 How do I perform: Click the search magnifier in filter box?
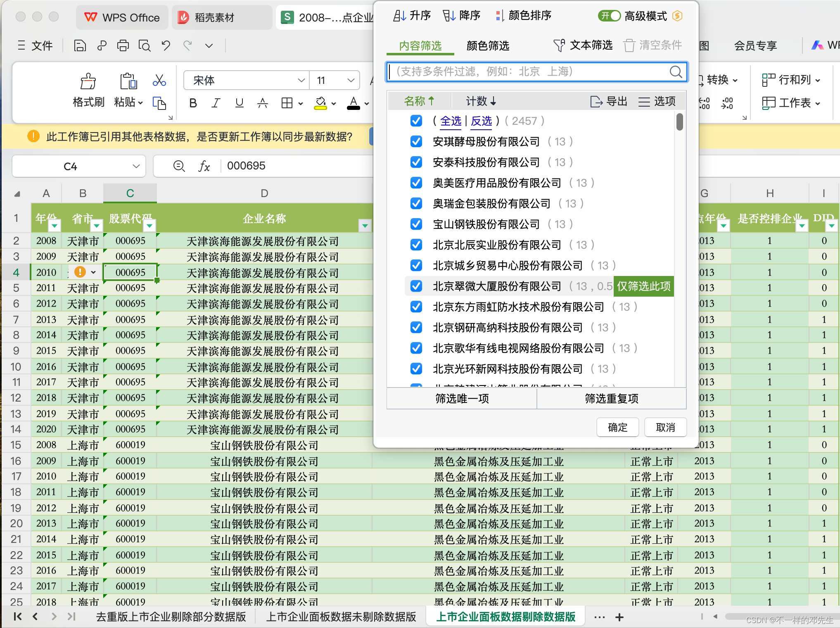coord(676,72)
